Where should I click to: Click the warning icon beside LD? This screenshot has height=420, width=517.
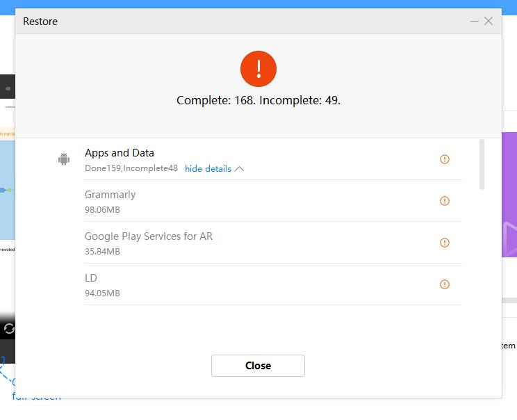[445, 284]
